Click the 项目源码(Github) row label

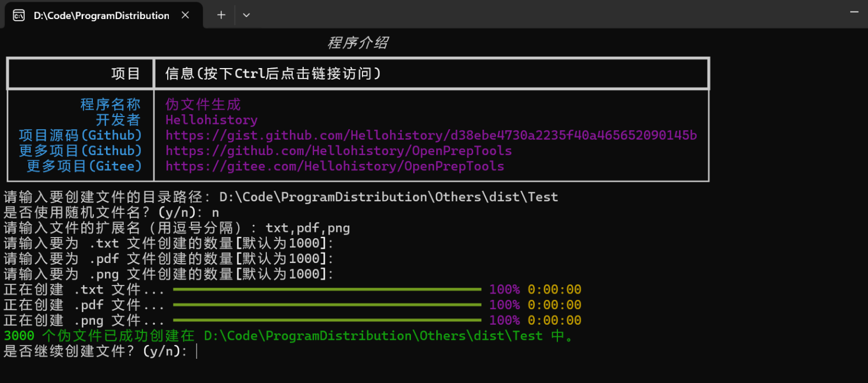coord(80,136)
